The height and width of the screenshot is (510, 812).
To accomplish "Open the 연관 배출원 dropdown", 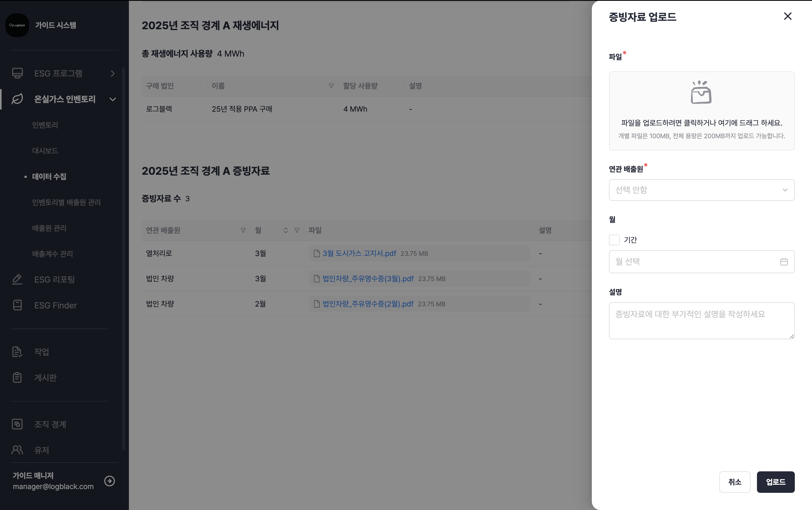I will tap(701, 190).
